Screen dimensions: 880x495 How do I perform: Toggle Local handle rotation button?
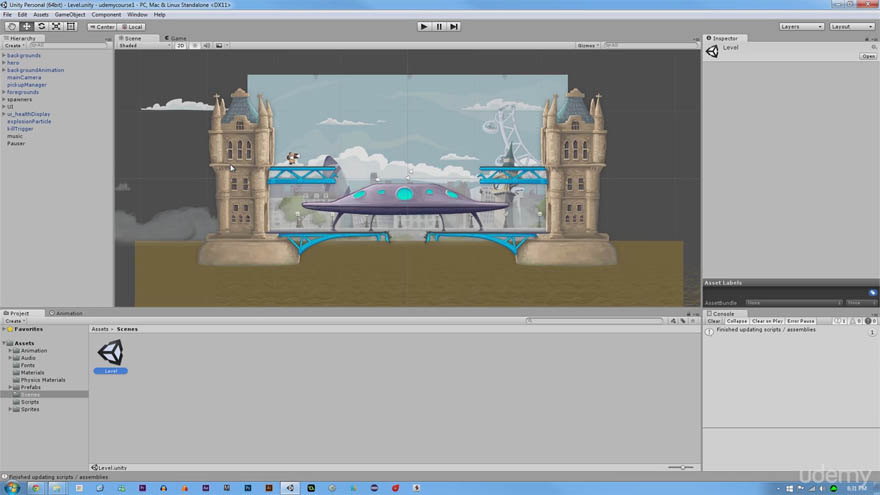pos(132,26)
